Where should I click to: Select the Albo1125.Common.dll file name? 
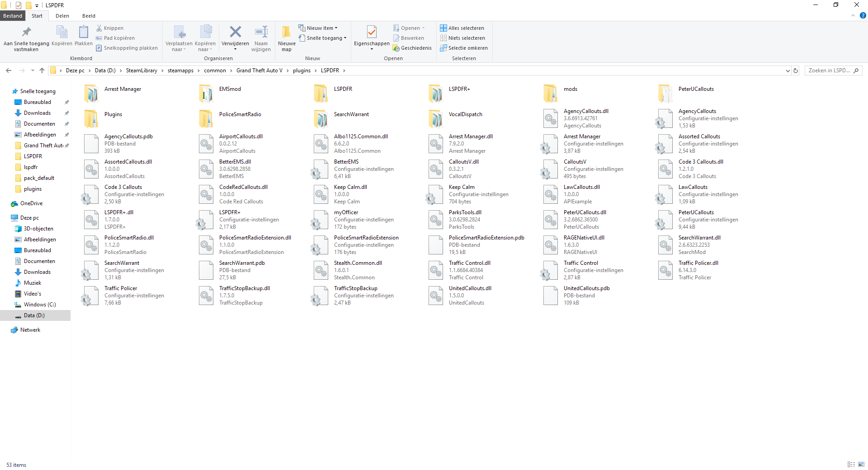pyautogui.click(x=361, y=136)
